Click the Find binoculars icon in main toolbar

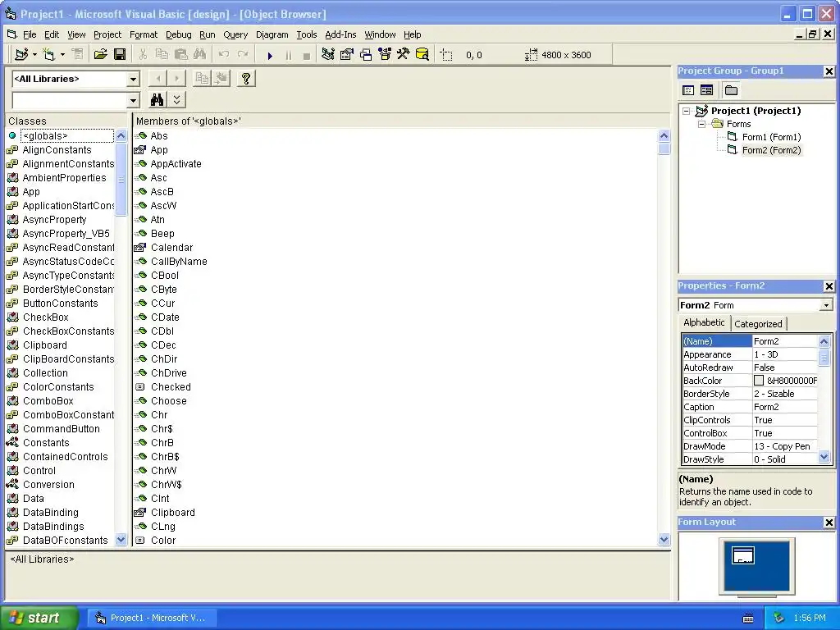200,55
